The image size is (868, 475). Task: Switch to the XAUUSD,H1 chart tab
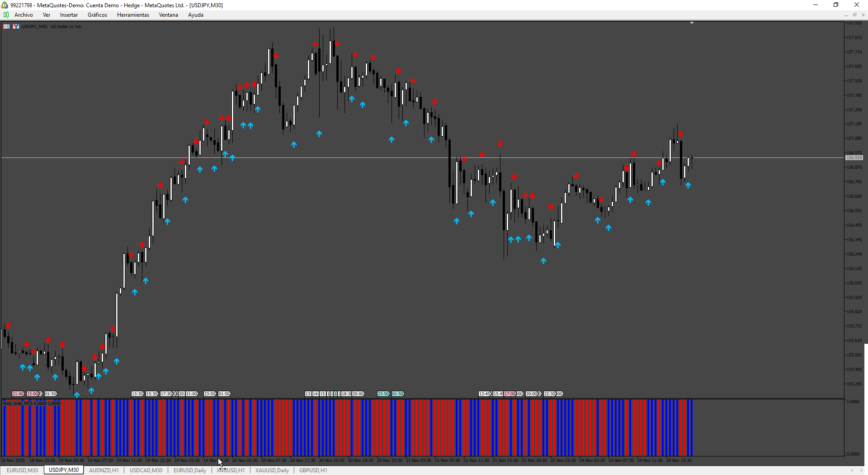(231, 470)
